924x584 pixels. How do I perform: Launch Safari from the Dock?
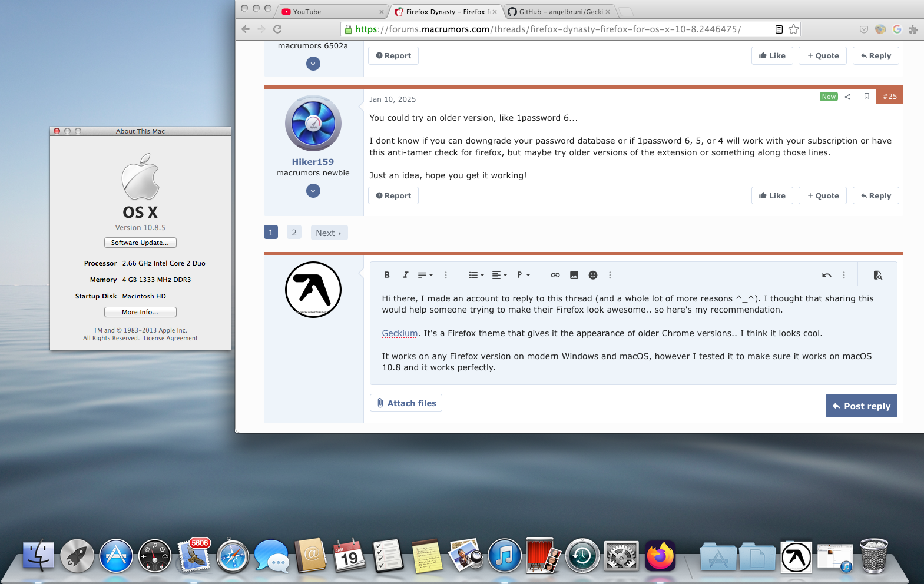click(233, 556)
